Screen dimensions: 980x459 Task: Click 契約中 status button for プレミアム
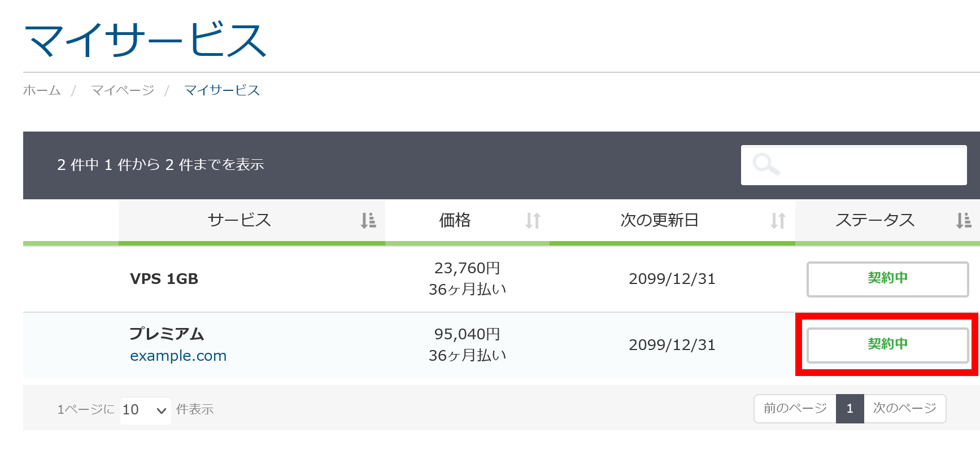(x=887, y=344)
